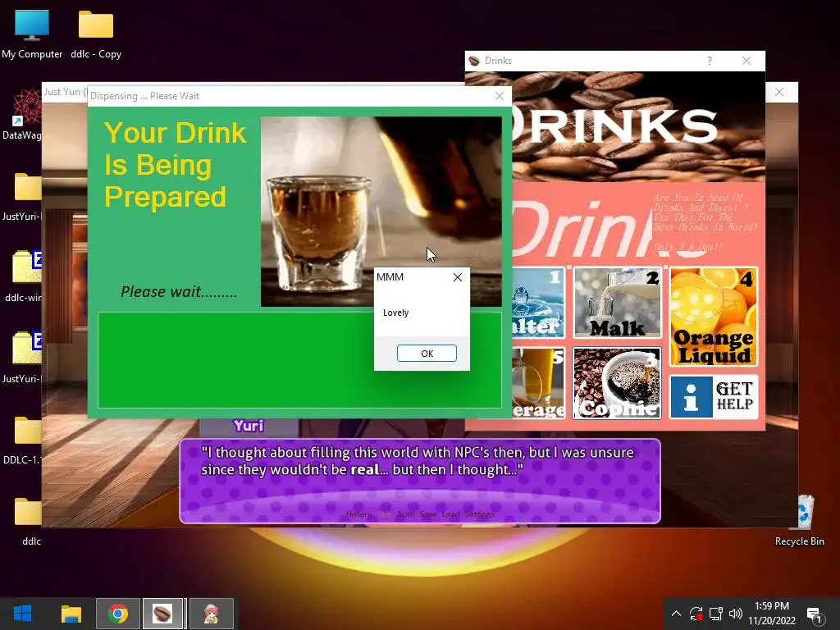Click the green dispensing progress bar
Viewport: 840px width, 630px height.
point(299,360)
